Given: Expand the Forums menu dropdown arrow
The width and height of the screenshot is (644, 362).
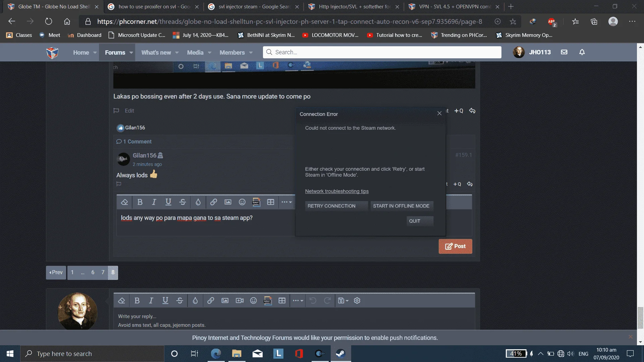Looking at the screenshot, I should click(131, 53).
